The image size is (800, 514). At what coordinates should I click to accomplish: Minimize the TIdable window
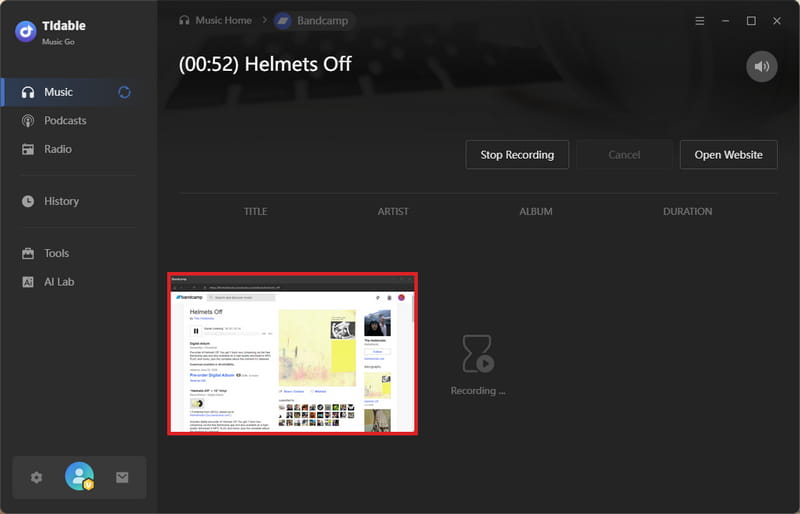(x=726, y=21)
